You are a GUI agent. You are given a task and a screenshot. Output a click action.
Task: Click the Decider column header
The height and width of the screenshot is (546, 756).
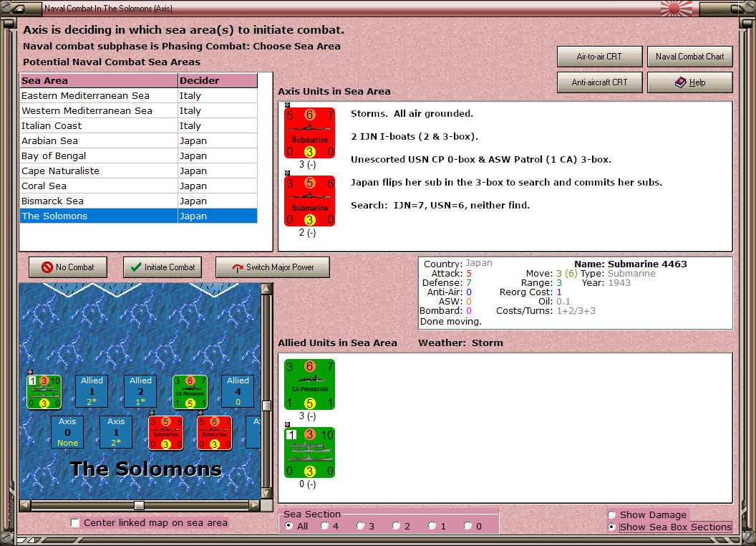click(218, 81)
